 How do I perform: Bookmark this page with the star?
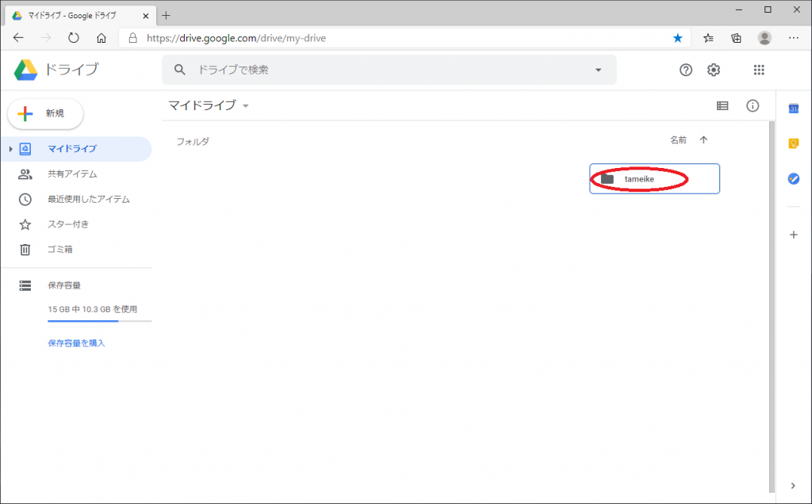tap(677, 37)
